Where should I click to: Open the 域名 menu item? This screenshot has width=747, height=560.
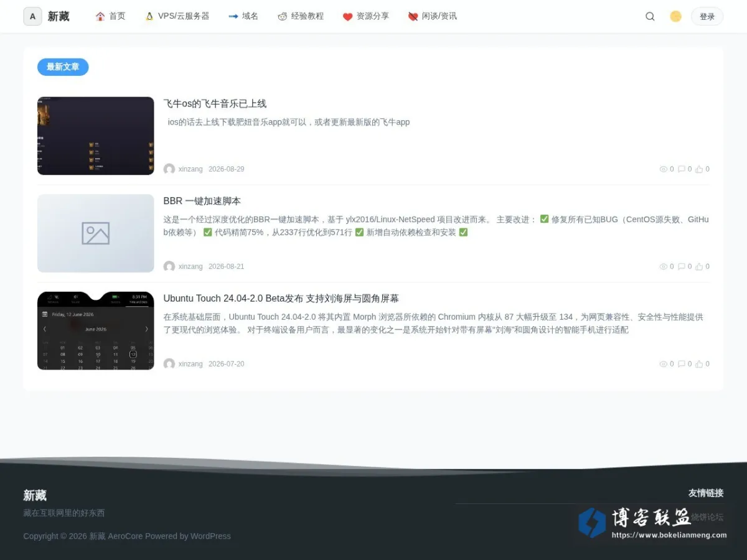pyautogui.click(x=250, y=16)
